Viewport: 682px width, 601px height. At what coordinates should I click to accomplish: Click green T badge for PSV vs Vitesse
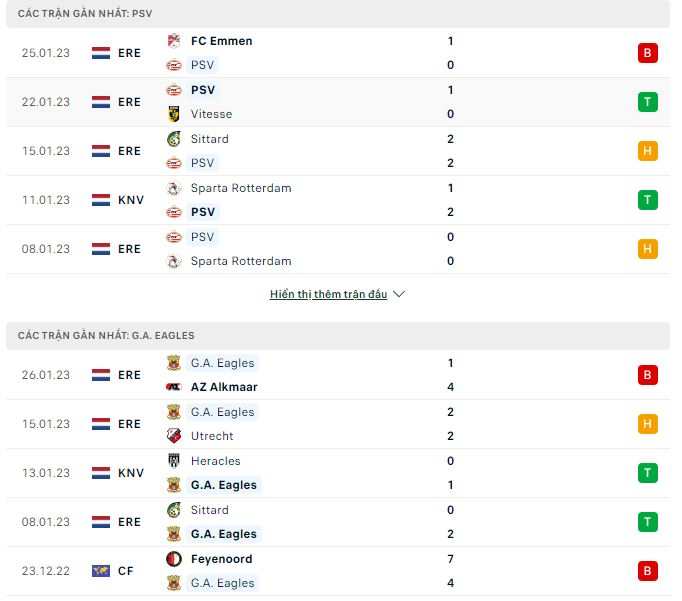coord(647,102)
